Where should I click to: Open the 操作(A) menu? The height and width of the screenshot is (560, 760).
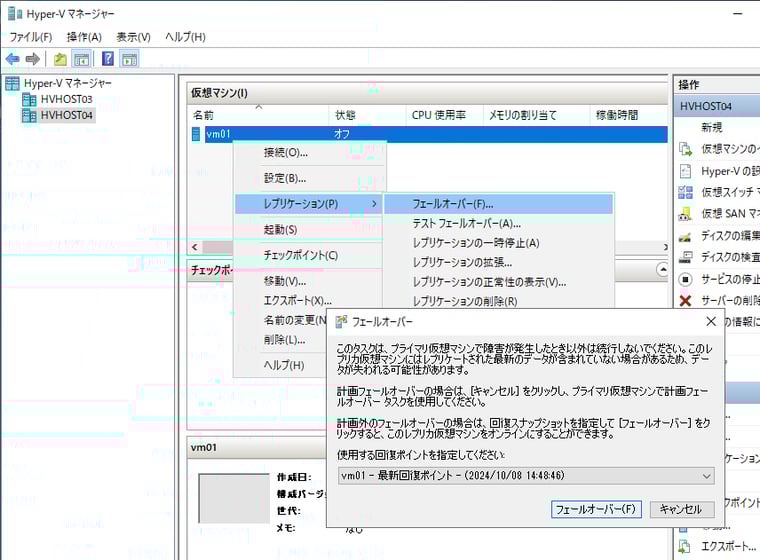(x=84, y=37)
